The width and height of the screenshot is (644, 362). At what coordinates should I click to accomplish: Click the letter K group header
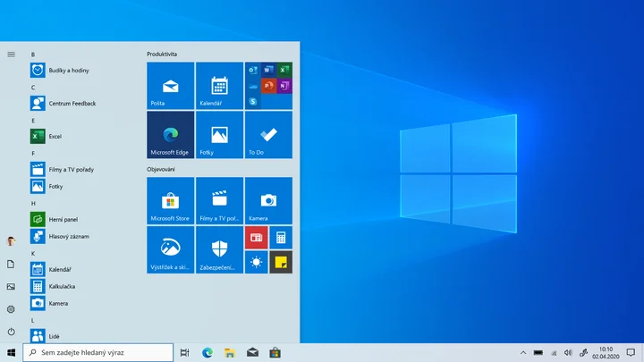pos(33,254)
